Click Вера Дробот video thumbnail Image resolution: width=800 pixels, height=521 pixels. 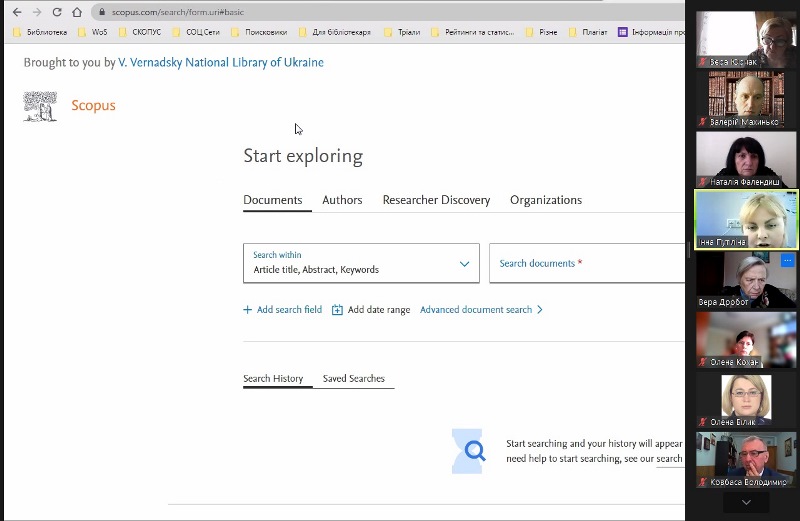tap(746, 280)
